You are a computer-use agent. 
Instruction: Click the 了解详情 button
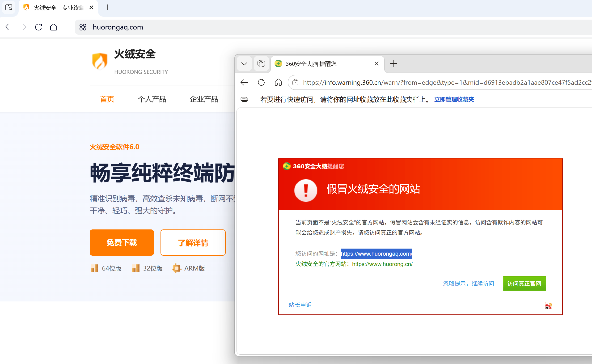pyautogui.click(x=193, y=242)
